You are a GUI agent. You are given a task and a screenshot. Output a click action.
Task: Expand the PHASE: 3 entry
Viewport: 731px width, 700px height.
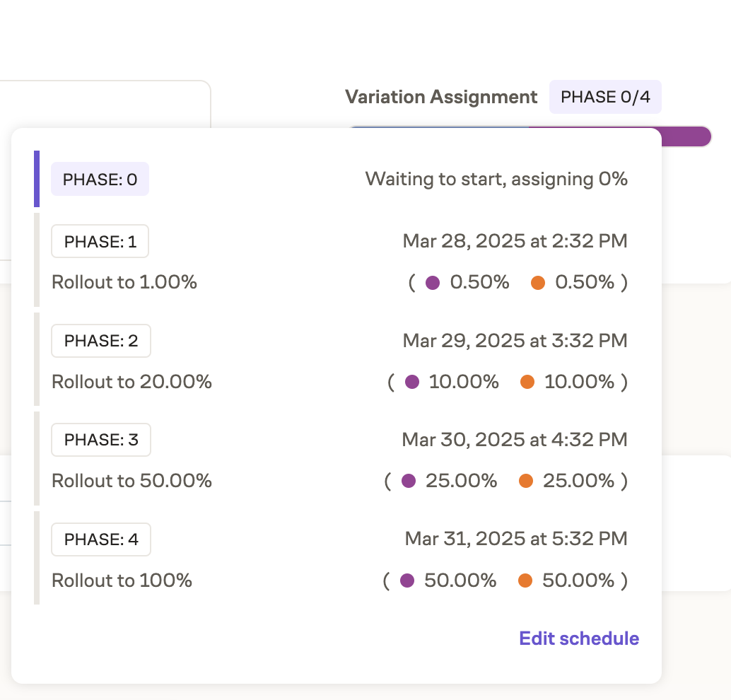100,439
